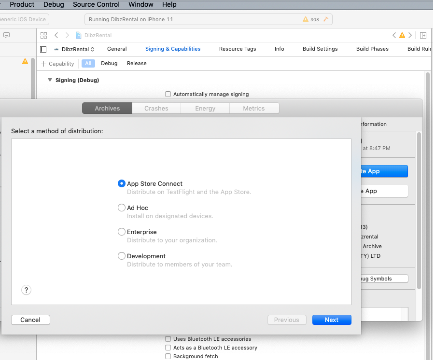Jump to previous issue arrow
This screenshot has width=433, height=360.
click(x=394, y=35)
